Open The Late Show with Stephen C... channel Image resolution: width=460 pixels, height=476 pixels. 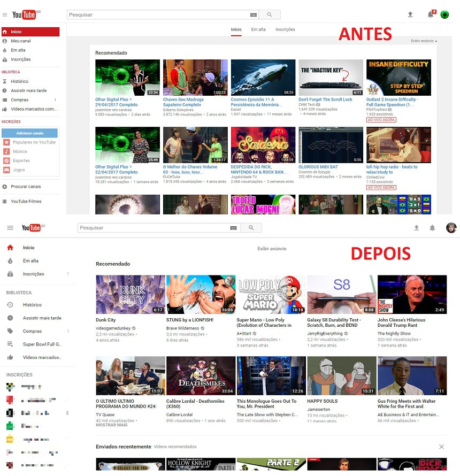click(267, 414)
